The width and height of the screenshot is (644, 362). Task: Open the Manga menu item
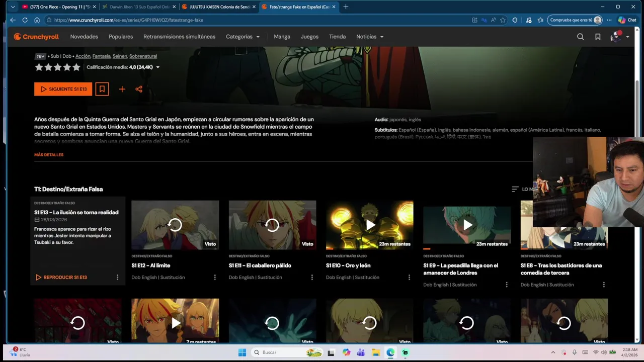point(282,37)
